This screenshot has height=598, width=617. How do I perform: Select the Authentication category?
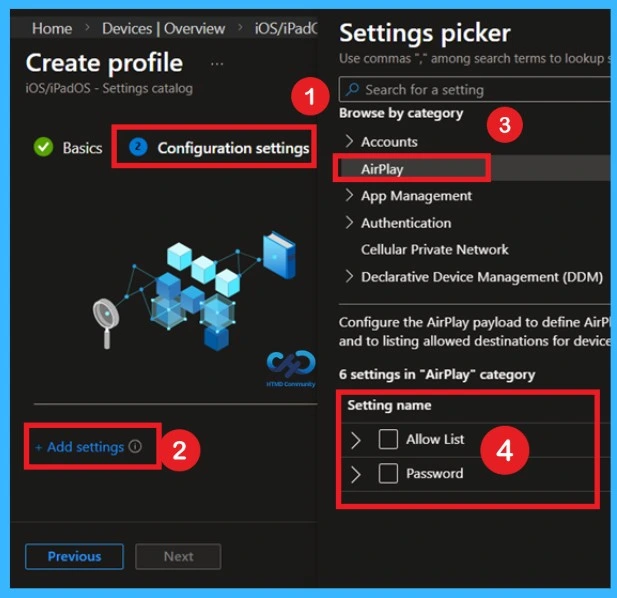click(x=406, y=223)
